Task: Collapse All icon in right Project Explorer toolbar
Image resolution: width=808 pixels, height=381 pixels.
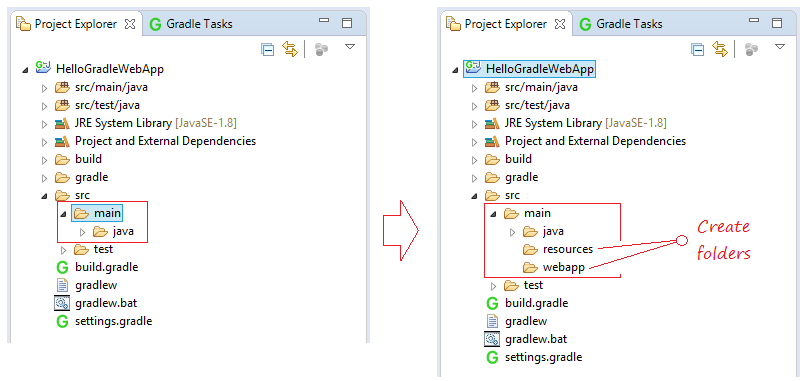Action: (697, 49)
